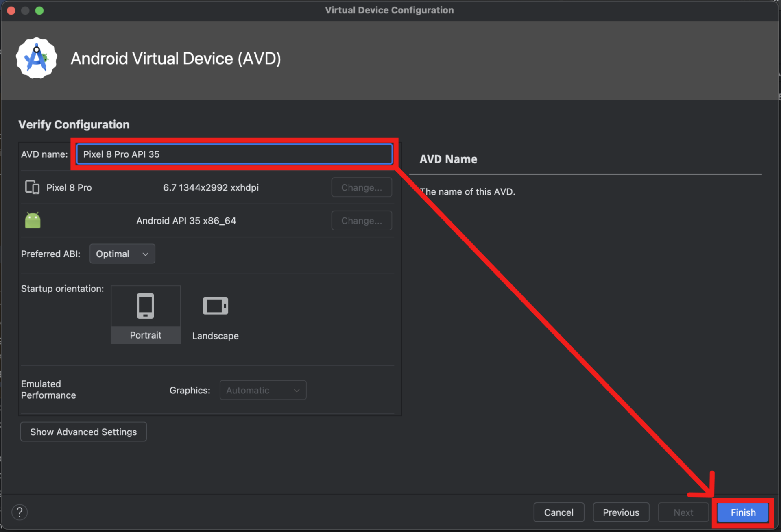
Task: Open the Preferred ABI Optimal dropdown
Action: pyautogui.click(x=122, y=254)
